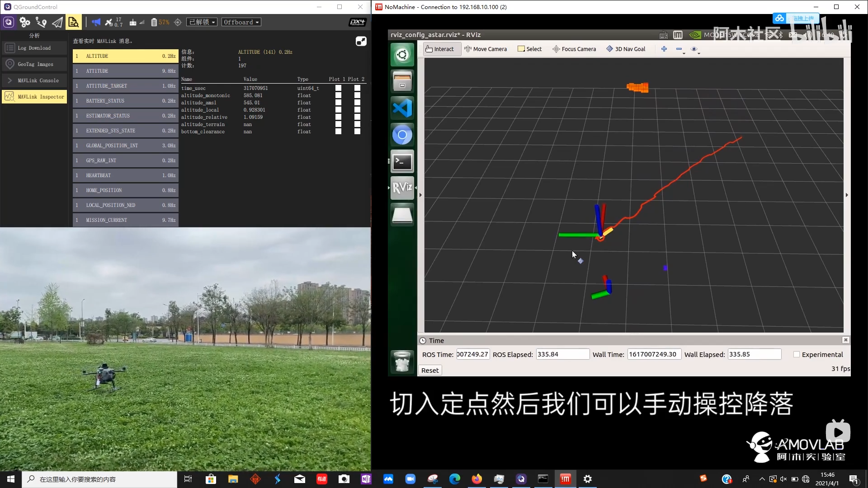Select the Interact tool in RViz

point(440,49)
